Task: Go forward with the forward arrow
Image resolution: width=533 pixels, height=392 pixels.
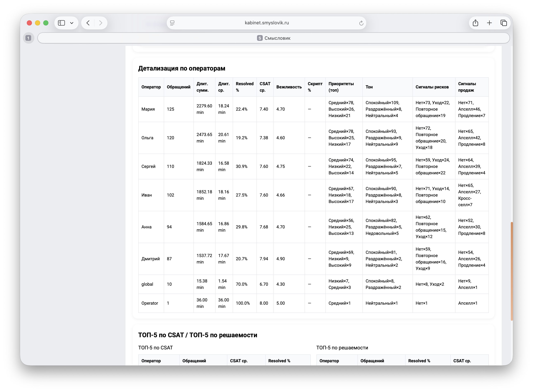Action: tap(101, 23)
